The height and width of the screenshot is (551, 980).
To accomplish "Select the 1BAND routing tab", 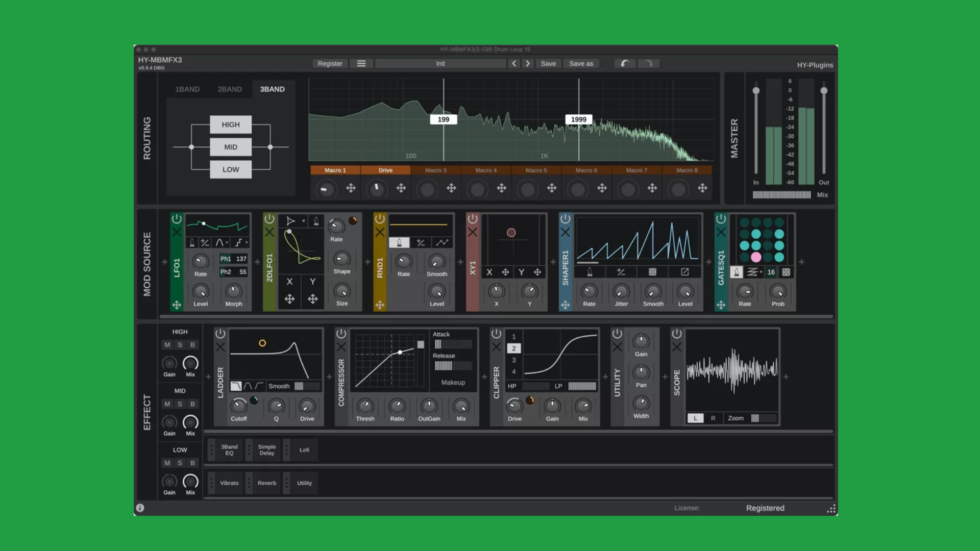I will point(187,89).
